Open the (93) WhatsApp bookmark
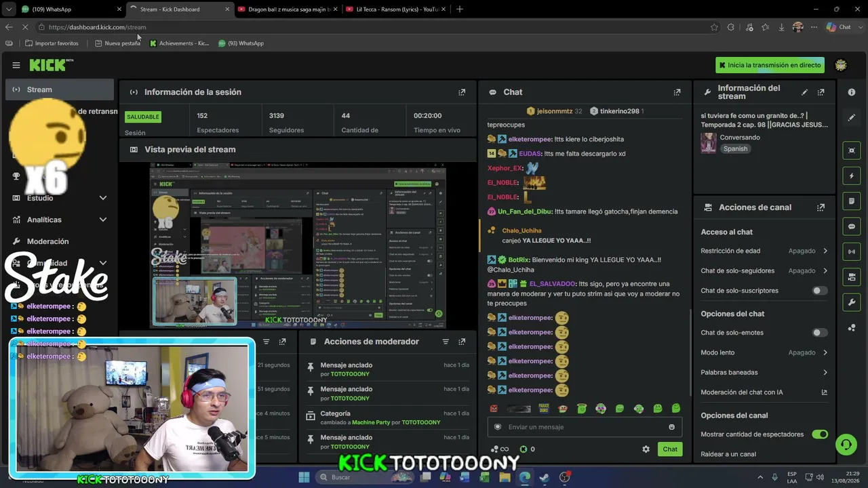This screenshot has height=488, width=868. click(241, 43)
